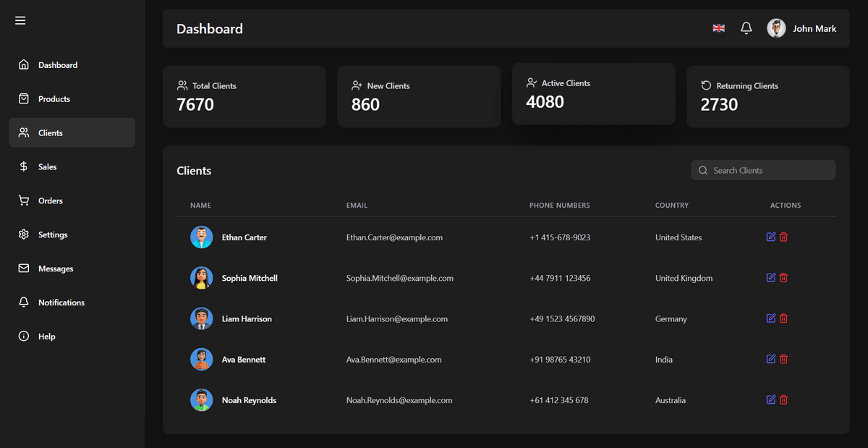Image resolution: width=868 pixels, height=448 pixels.
Task: Delete Ethan Carter's client row
Action: tap(783, 237)
